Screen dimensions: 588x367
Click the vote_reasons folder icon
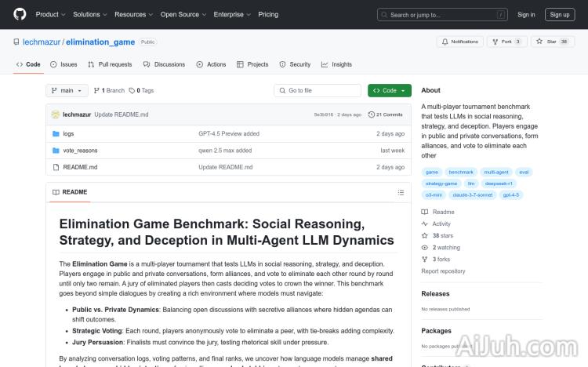point(56,151)
